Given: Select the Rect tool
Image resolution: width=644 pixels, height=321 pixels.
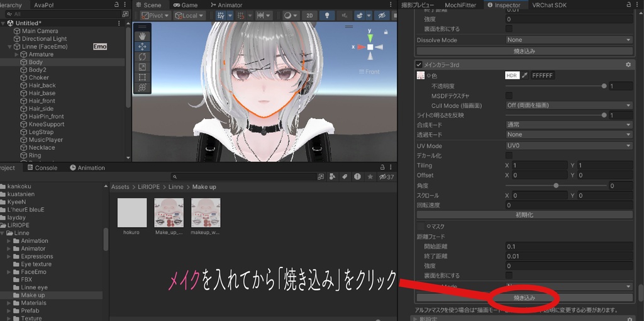Looking at the screenshot, I should pyautogui.click(x=142, y=77).
